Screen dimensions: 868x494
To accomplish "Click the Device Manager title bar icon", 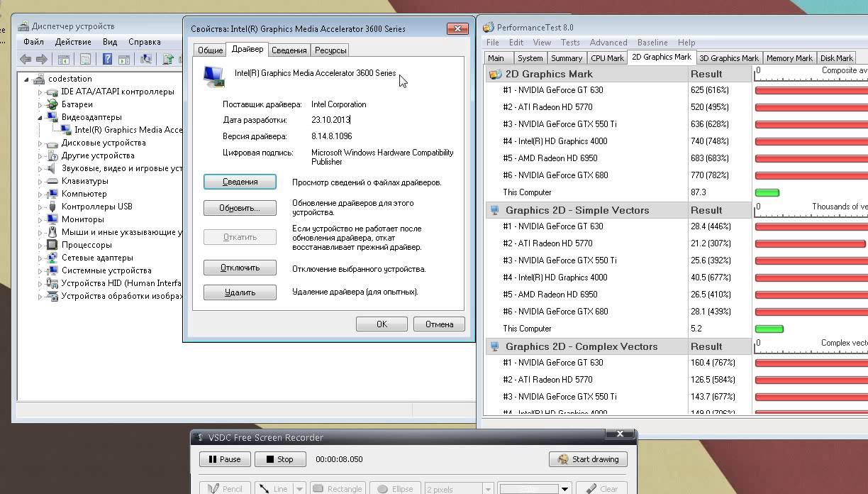I will (23, 26).
